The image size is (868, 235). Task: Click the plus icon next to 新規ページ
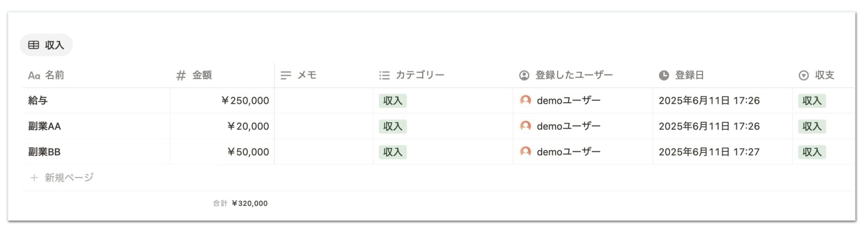[x=34, y=177]
